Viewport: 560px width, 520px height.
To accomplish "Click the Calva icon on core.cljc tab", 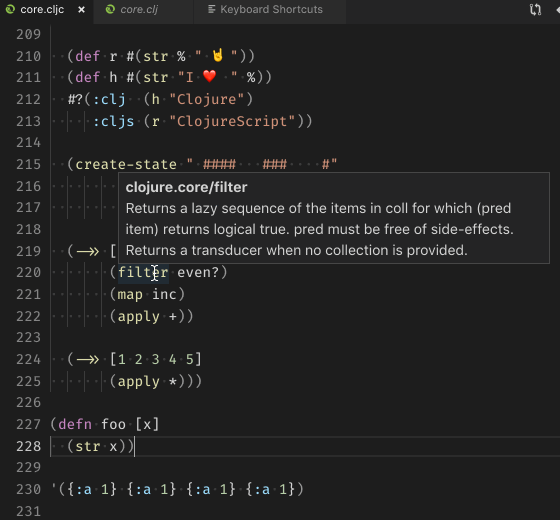I will pos(10,9).
